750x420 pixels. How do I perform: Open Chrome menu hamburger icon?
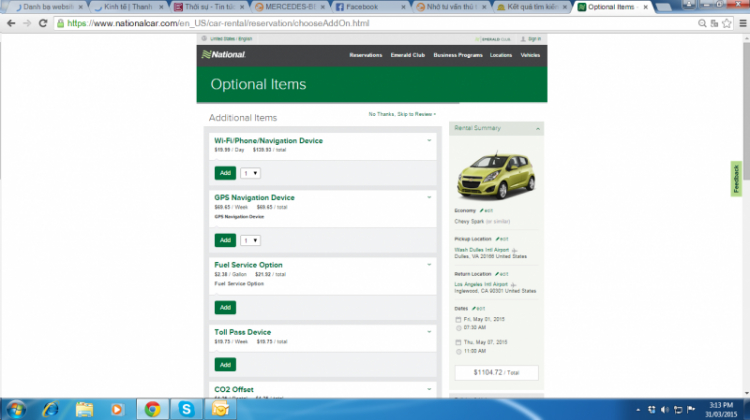(x=743, y=23)
